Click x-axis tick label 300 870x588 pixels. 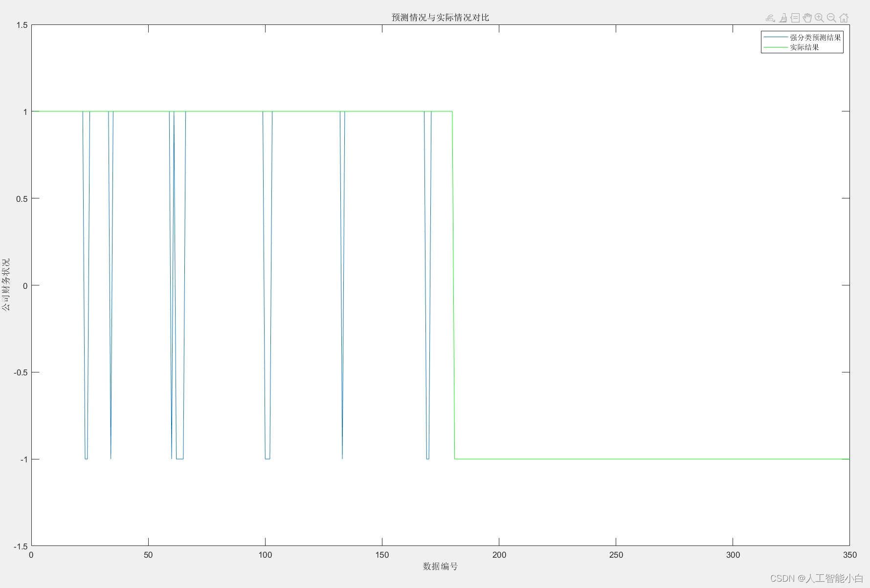pos(733,555)
